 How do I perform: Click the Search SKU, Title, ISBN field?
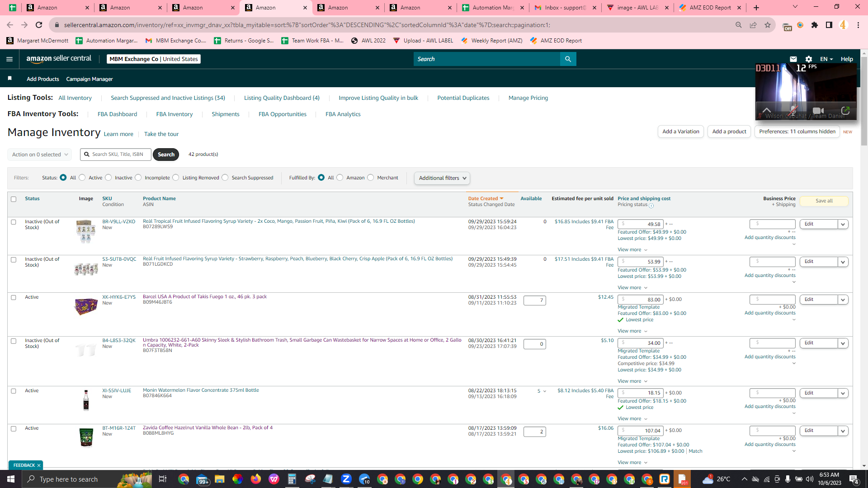116,155
